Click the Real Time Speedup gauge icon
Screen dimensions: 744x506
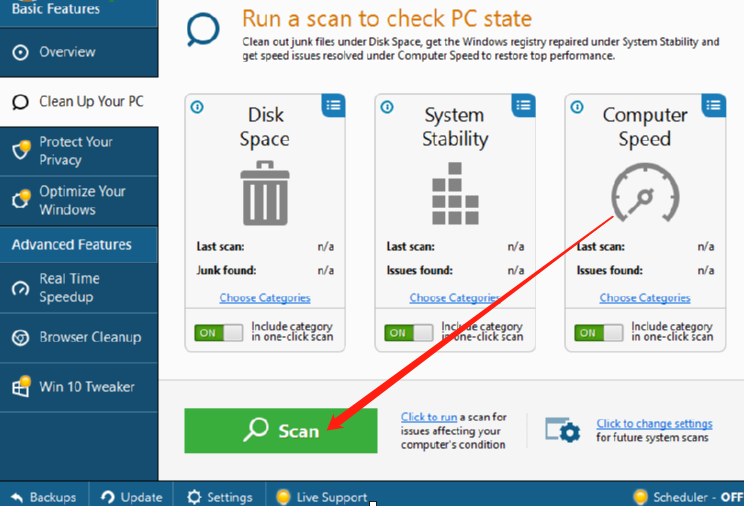(x=20, y=288)
